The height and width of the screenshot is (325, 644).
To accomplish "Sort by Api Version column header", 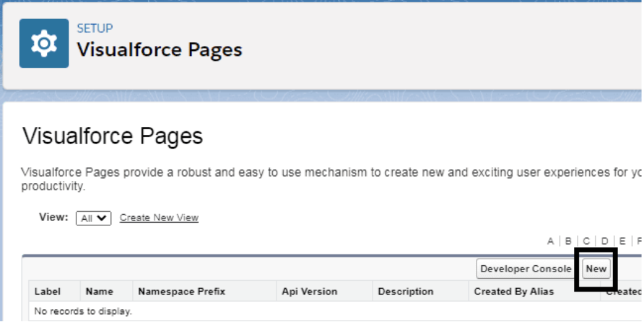I will click(309, 291).
